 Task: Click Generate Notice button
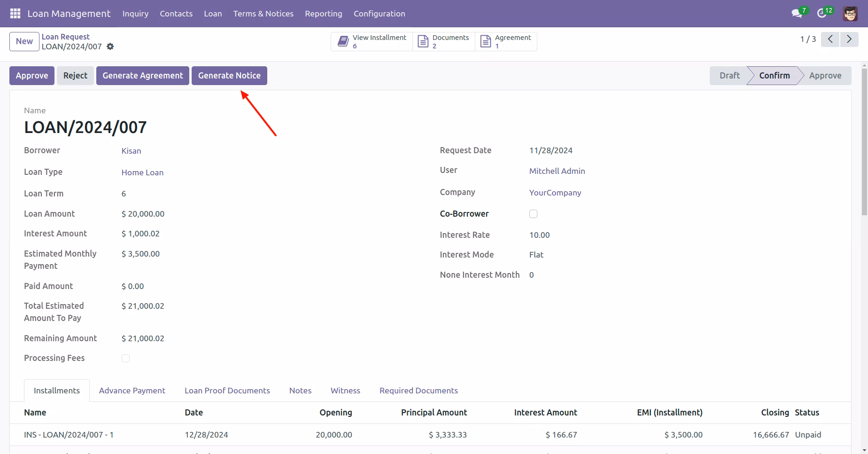pos(229,76)
